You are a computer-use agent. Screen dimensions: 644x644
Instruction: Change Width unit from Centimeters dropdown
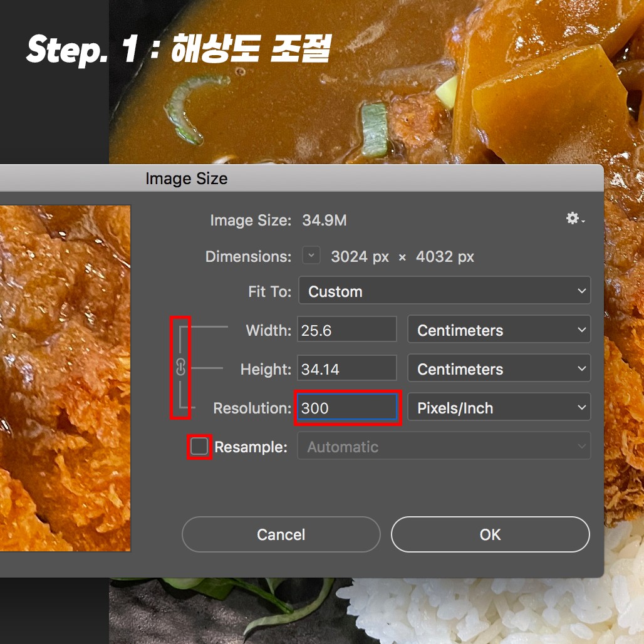tap(499, 330)
